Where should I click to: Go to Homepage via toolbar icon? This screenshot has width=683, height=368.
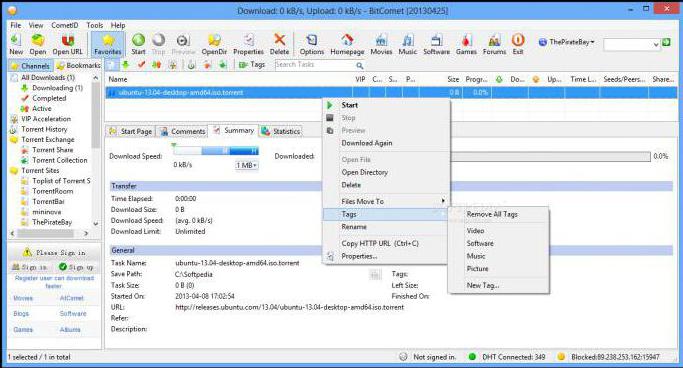pyautogui.click(x=347, y=44)
